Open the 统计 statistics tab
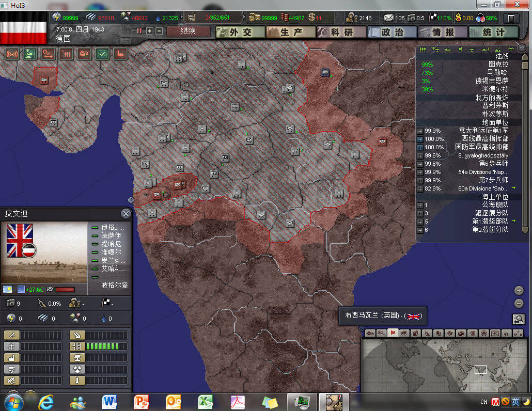 (x=494, y=32)
